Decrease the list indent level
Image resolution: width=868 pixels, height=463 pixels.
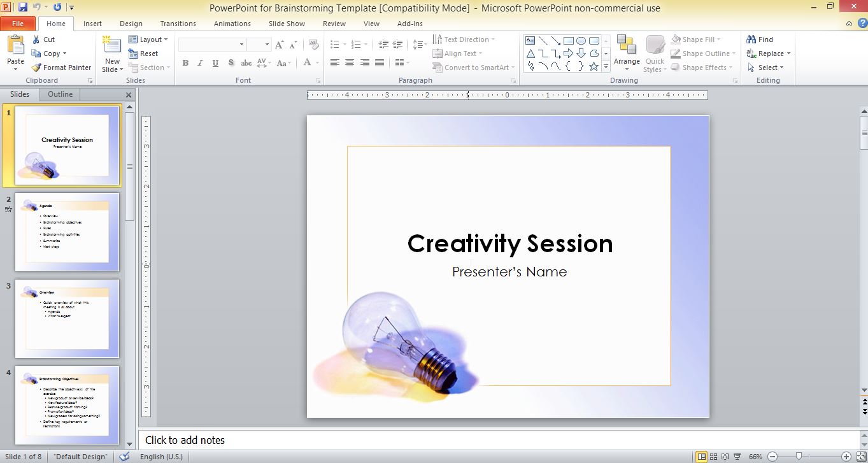(x=383, y=45)
